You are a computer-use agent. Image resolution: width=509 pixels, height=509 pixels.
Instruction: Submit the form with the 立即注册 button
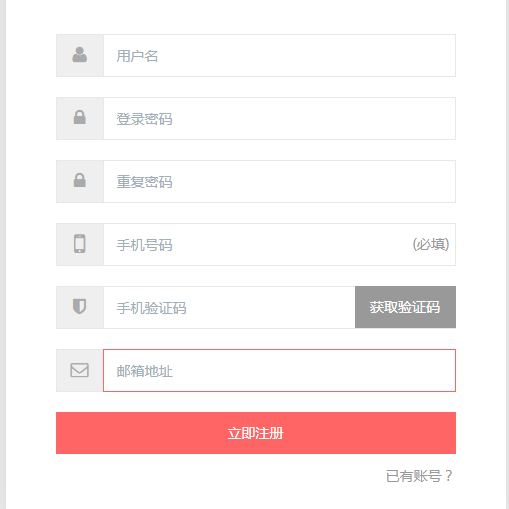256,433
